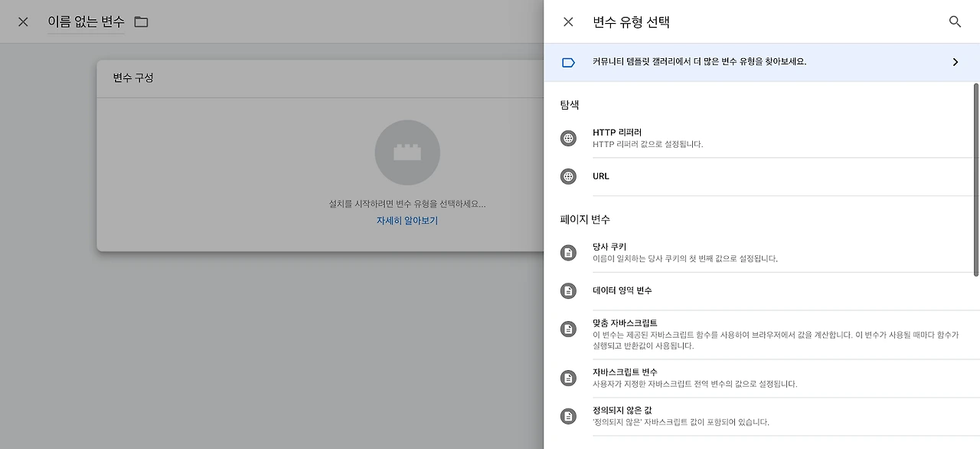Screen dimensions: 980x449
Task: Expand the community gallery chevron arrow
Action: coord(955,62)
